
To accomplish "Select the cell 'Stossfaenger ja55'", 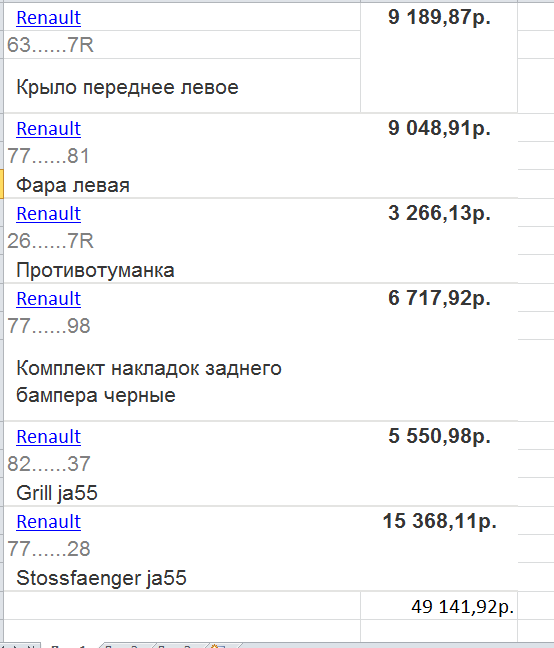I will tap(182, 577).
